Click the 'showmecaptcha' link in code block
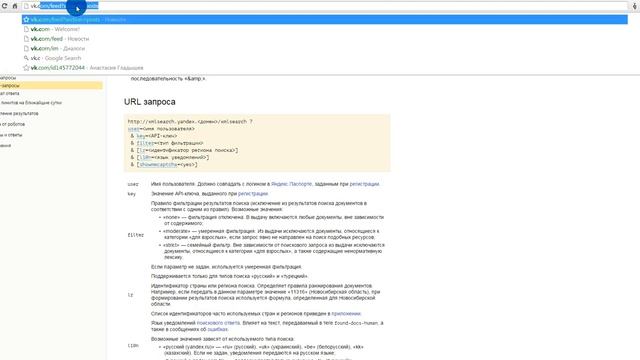Viewport: 640px width, 360px height. click(158, 164)
